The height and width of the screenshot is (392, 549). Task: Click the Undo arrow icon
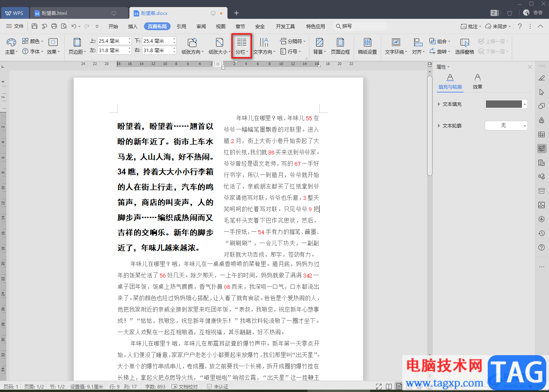(74, 26)
